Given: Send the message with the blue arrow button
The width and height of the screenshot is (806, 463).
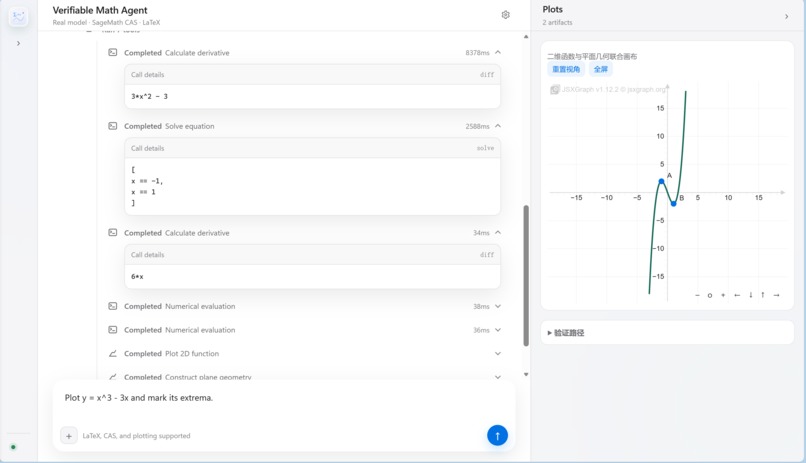Looking at the screenshot, I should [497, 435].
